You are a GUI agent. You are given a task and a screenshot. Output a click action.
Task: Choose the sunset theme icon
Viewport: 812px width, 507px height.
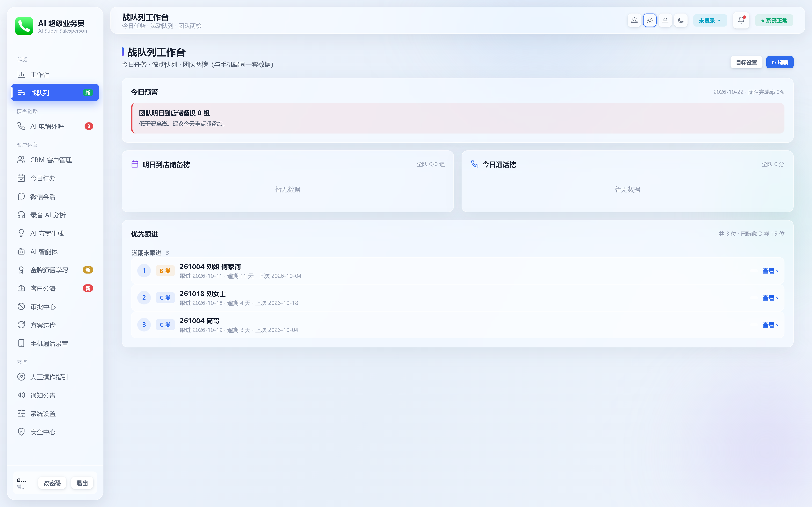click(x=665, y=21)
